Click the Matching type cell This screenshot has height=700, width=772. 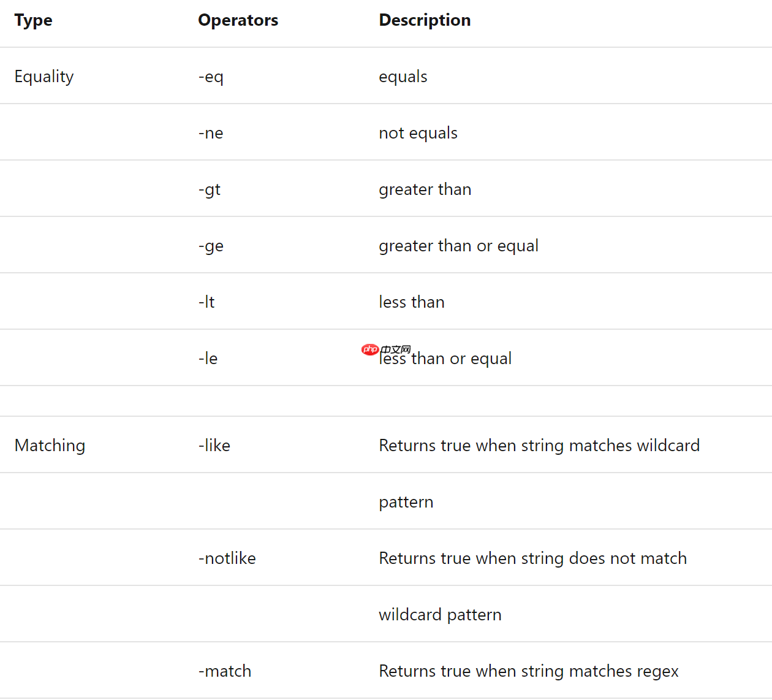coord(50,446)
